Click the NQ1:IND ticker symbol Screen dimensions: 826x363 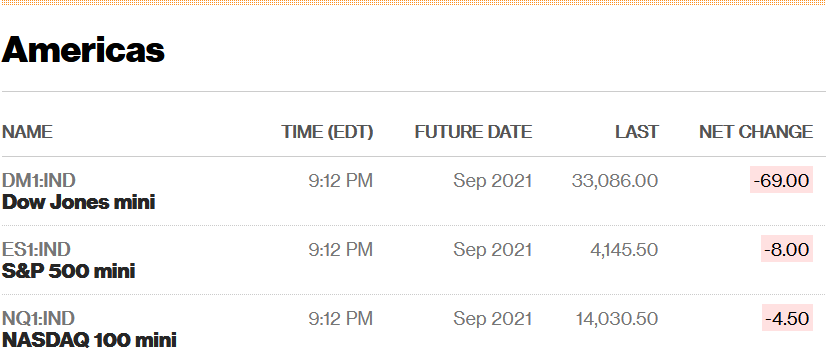pyautogui.click(x=38, y=319)
